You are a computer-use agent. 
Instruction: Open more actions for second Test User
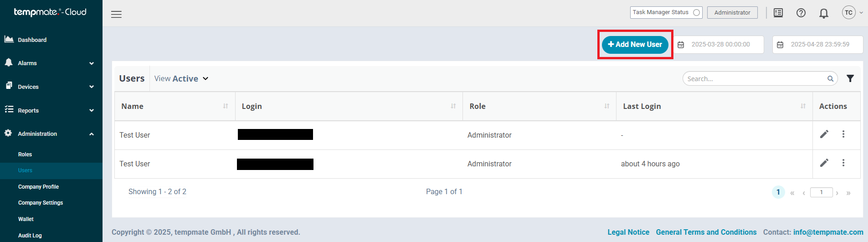pyautogui.click(x=843, y=163)
